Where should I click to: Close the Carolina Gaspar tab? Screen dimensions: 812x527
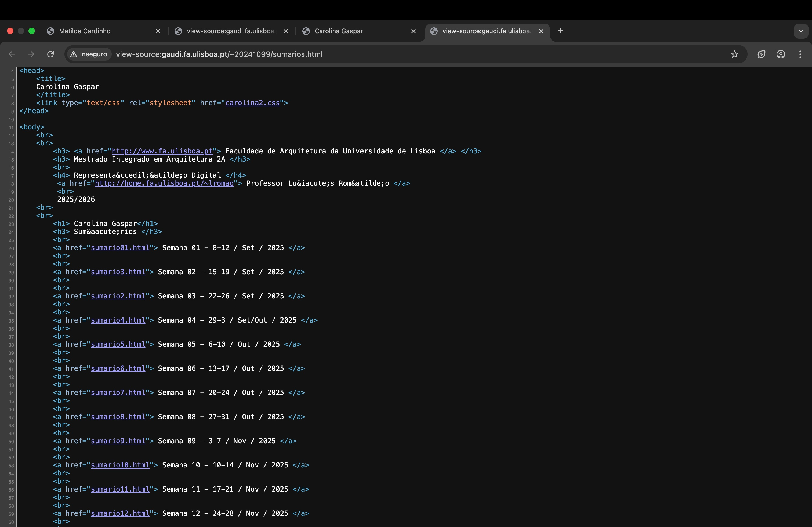(414, 31)
